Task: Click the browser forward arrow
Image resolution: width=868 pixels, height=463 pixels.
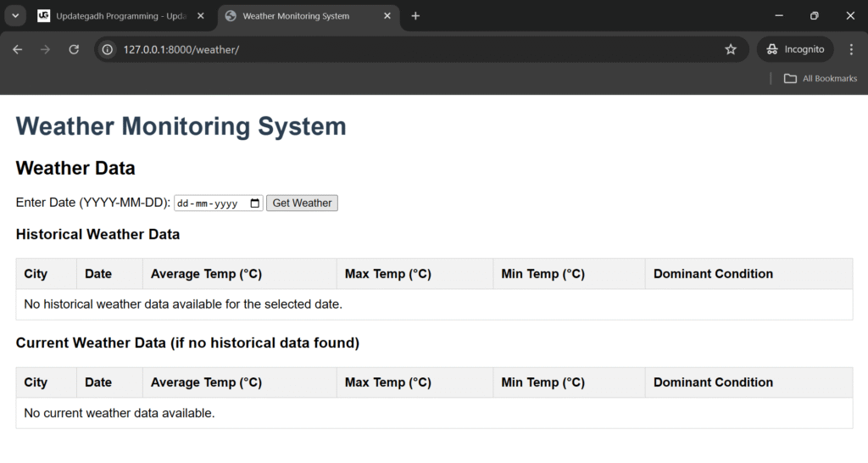Action: (46, 50)
